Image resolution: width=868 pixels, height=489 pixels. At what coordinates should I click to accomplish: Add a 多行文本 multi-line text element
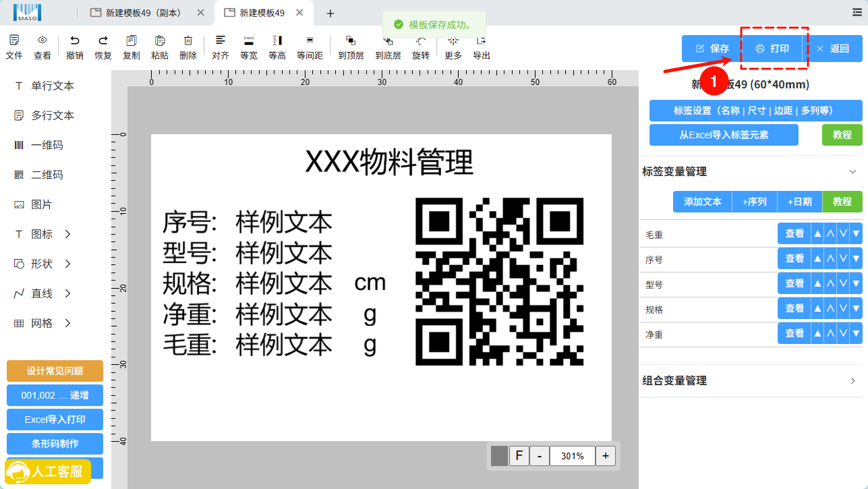coord(45,115)
